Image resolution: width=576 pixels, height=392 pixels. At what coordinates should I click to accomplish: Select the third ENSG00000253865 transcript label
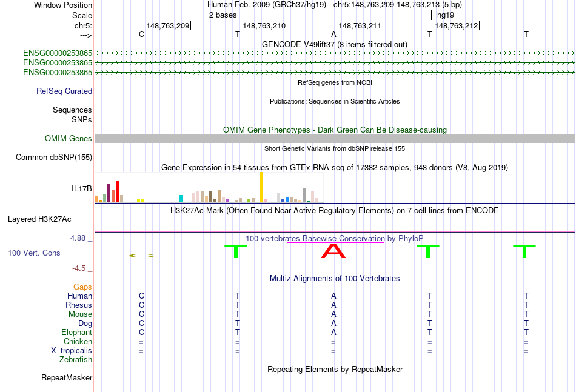pyautogui.click(x=58, y=72)
